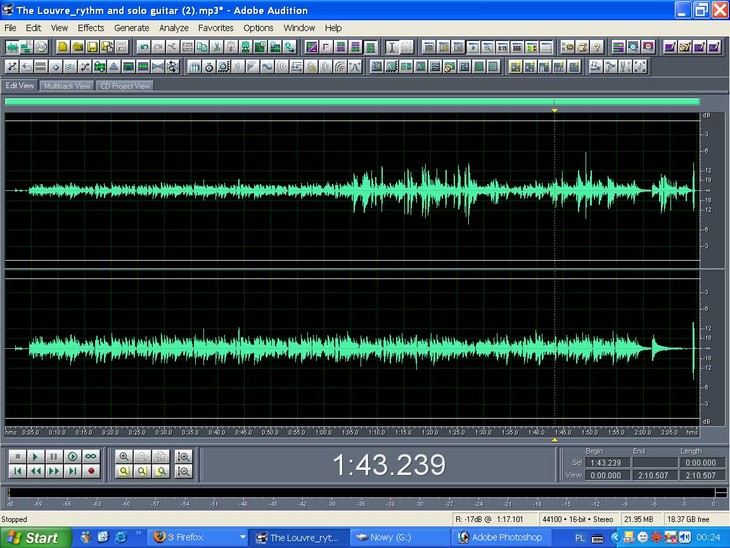The image size is (730, 548).
Task: Click Go to Beginning transport button
Action: tap(18, 472)
